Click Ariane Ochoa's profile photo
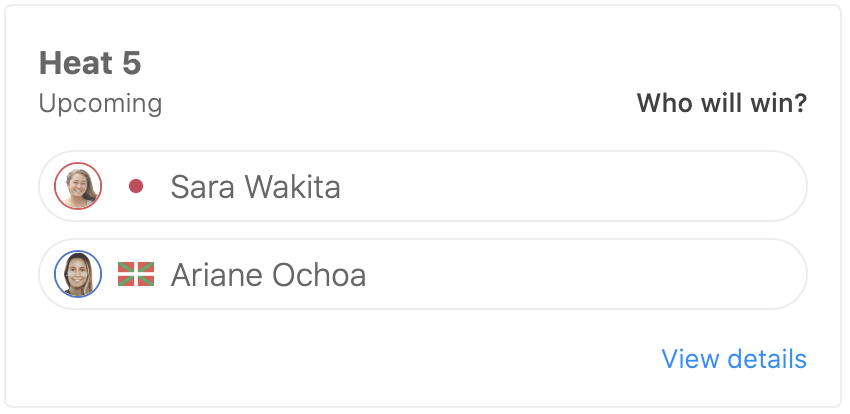 click(x=78, y=274)
